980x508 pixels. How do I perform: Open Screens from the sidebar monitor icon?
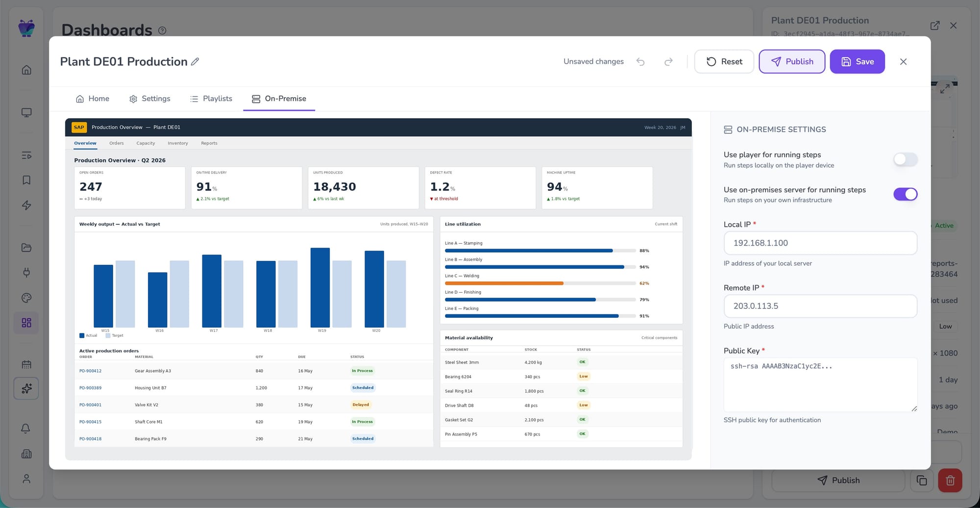click(26, 112)
